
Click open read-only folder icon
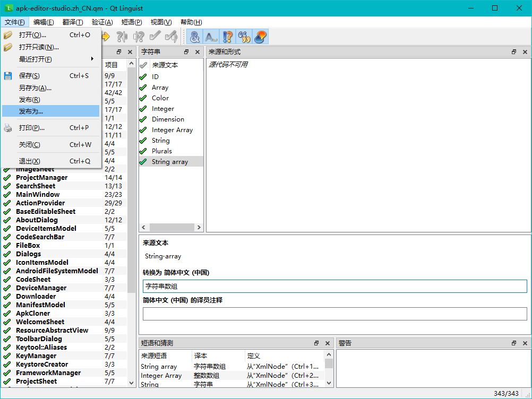tap(8, 47)
